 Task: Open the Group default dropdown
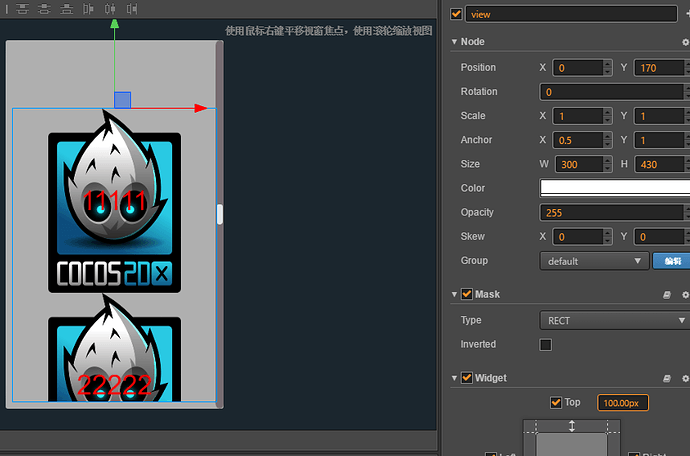tap(594, 261)
